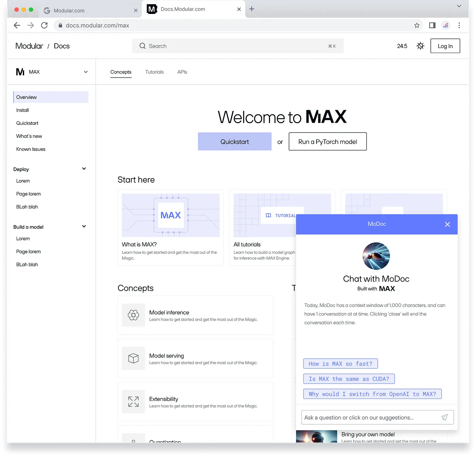
Task: Open the browser three-dot menu
Action: point(459,26)
